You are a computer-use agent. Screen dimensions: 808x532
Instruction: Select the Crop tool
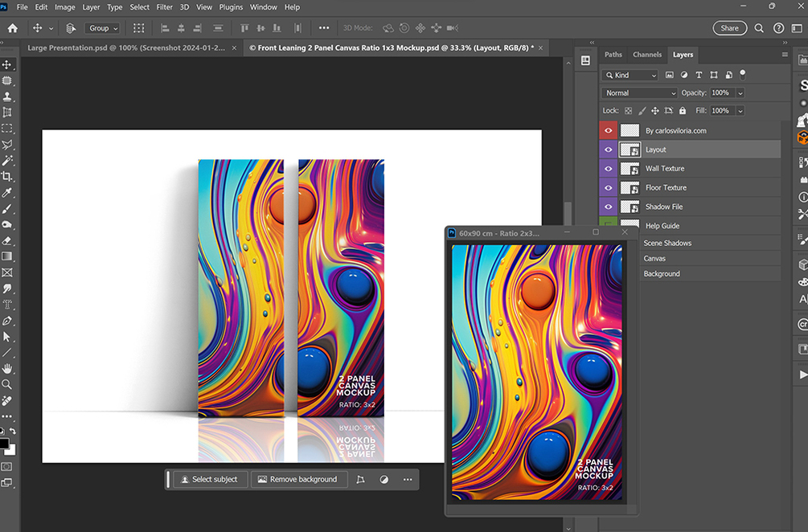pyautogui.click(x=7, y=176)
